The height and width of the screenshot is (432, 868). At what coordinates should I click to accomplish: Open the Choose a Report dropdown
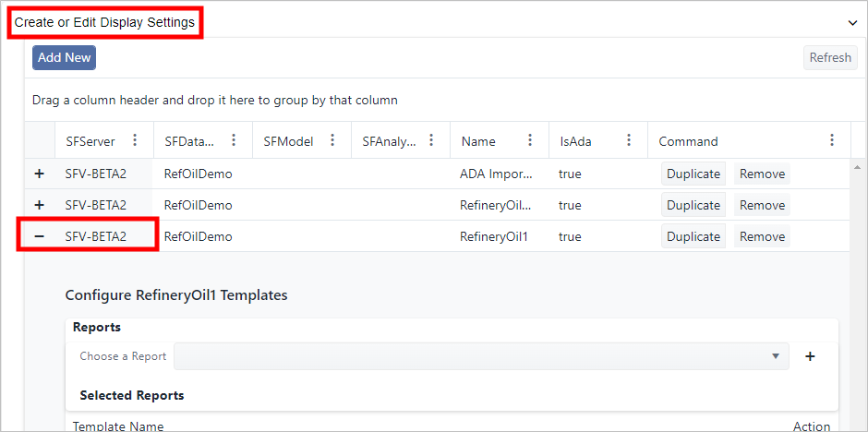point(480,356)
